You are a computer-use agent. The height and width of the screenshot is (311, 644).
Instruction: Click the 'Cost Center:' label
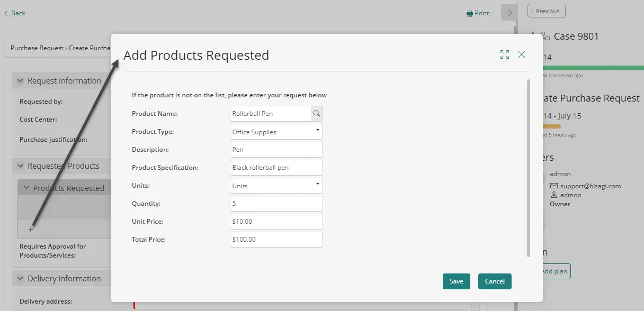point(38,120)
